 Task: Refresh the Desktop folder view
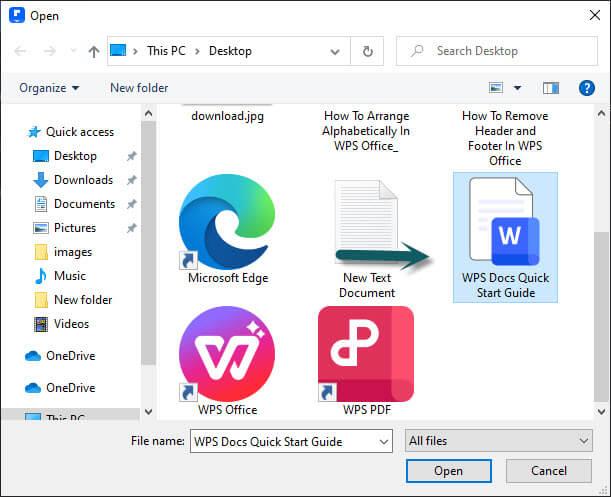pyautogui.click(x=367, y=51)
